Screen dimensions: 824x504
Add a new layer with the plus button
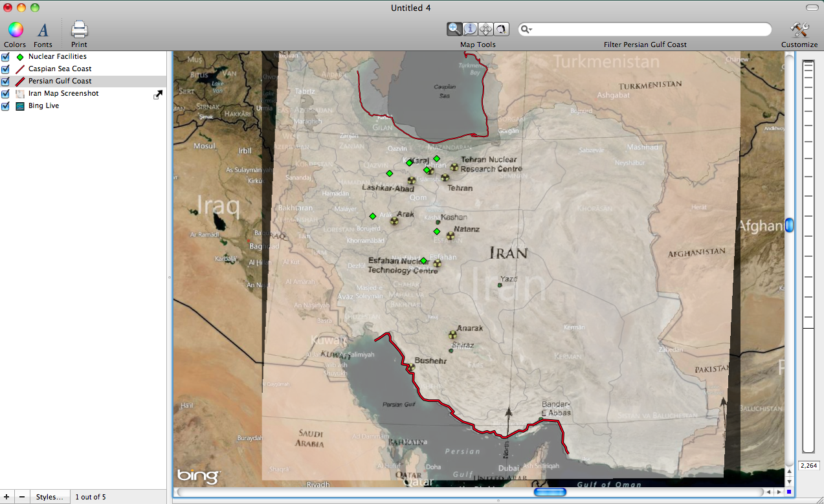6,496
